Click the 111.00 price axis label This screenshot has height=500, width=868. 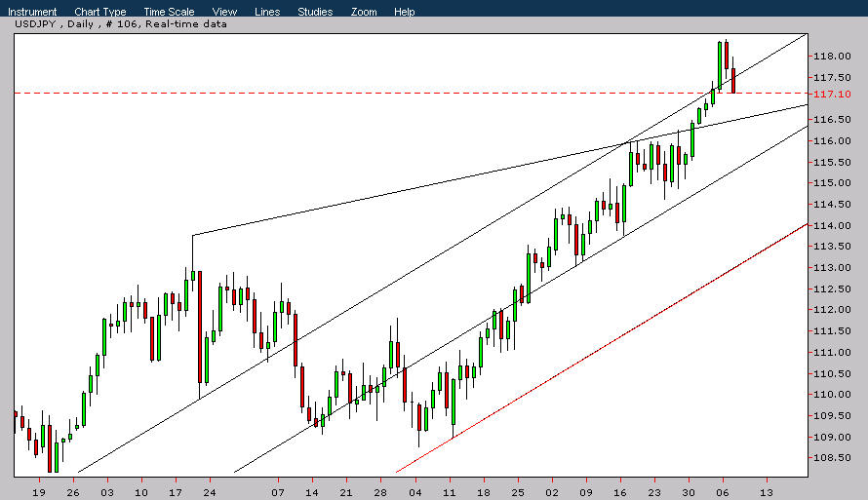click(x=832, y=352)
